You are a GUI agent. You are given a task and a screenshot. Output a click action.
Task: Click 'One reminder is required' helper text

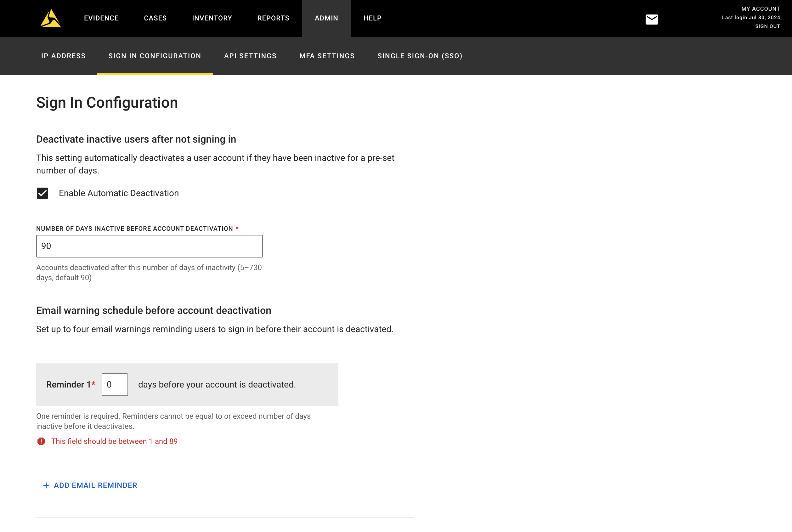[173, 421]
